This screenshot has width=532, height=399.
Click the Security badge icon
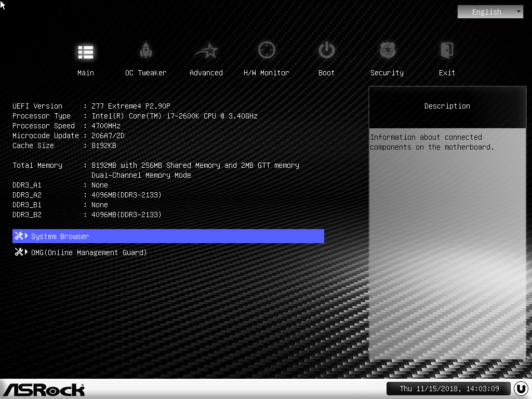point(388,50)
